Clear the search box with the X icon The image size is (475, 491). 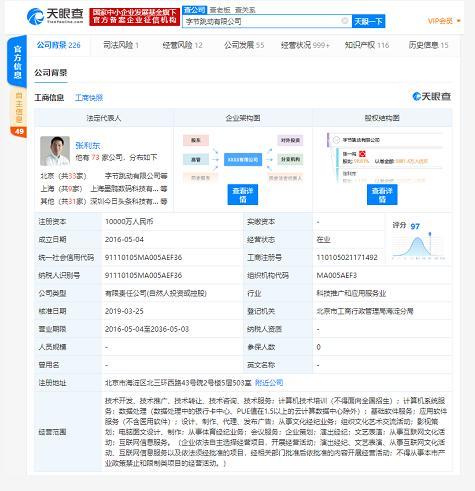click(x=345, y=21)
